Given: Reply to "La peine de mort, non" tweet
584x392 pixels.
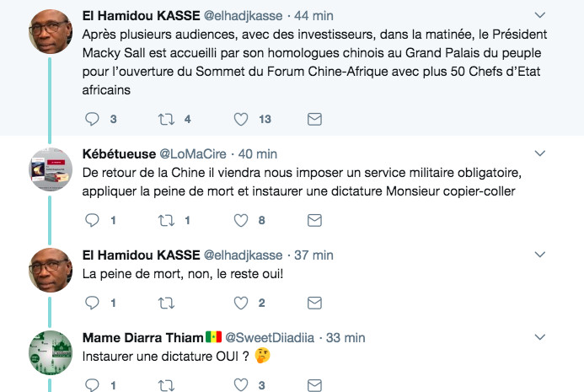Looking at the screenshot, I should point(94,303).
